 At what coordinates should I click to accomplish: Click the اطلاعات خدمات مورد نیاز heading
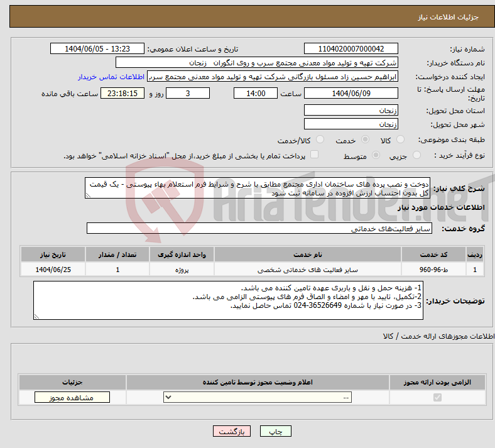pos(441,207)
